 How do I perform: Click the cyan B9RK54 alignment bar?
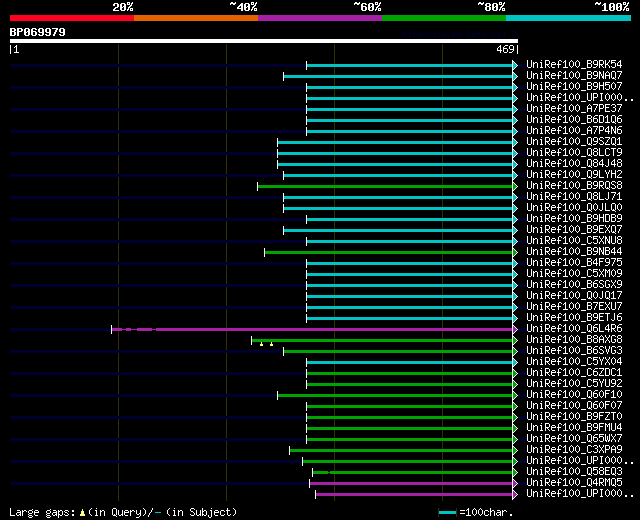point(410,65)
